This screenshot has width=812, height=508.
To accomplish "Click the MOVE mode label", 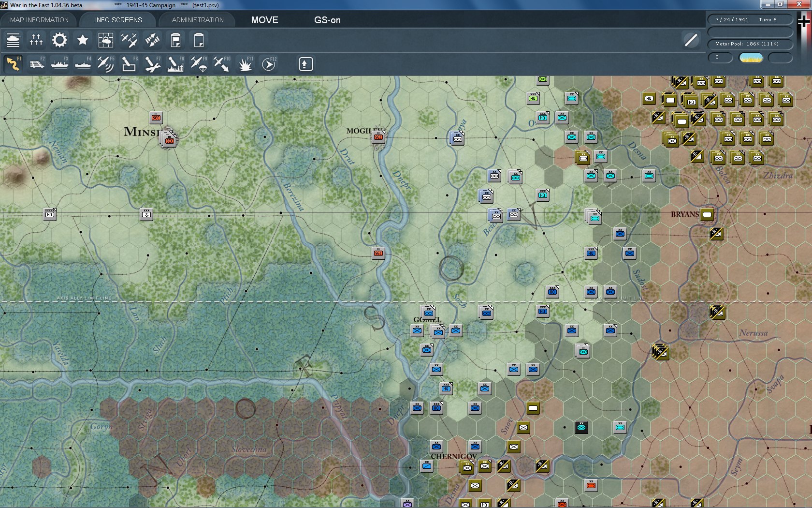I will [264, 20].
